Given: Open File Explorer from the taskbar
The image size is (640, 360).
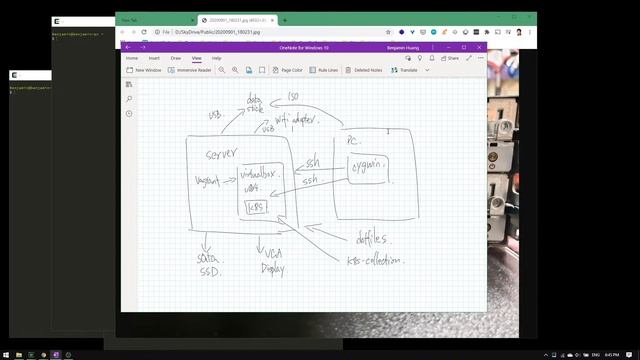Looking at the screenshot, I should pyautogui.click(x=19, y=355).
